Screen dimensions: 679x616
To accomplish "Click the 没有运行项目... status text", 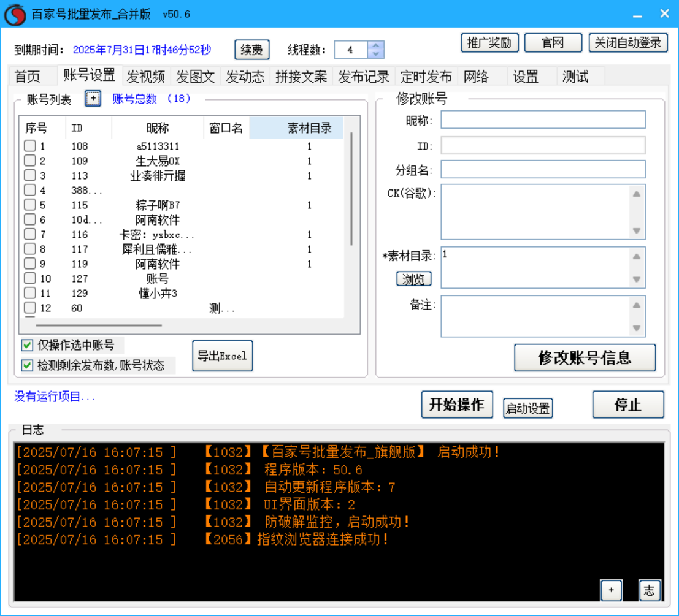I will tap(55, 396).
